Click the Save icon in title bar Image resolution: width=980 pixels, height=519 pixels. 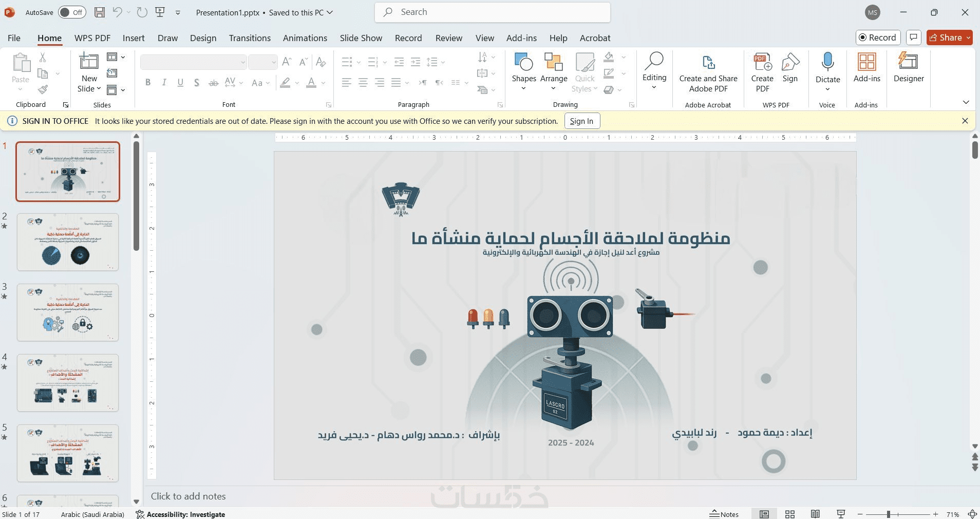[100, 12]
